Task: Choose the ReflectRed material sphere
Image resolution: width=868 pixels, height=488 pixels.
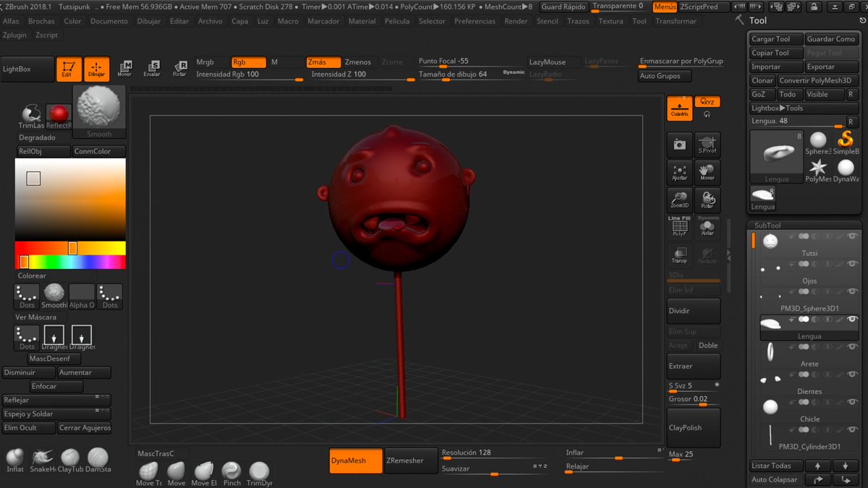Action: [59, 116]
